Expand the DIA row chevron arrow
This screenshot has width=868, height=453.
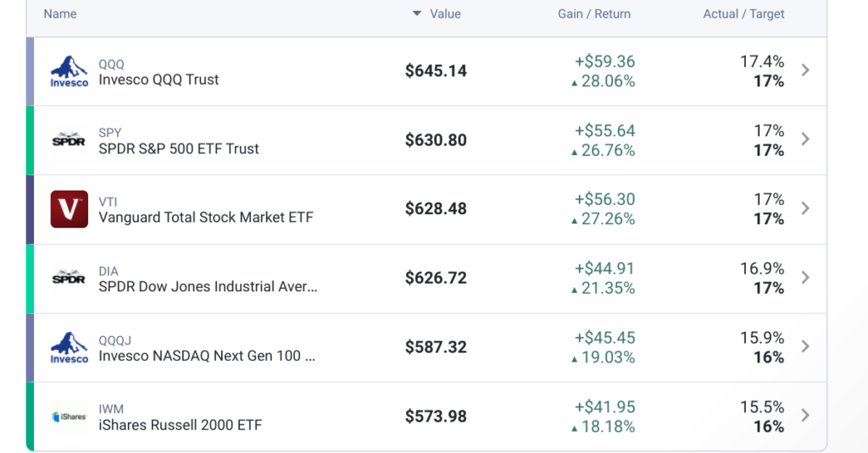tap(805, 278)
